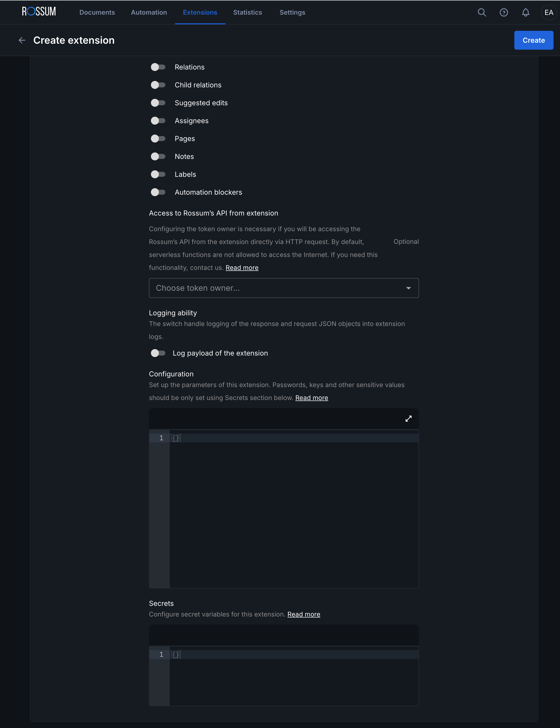Viewport: 560px width, 728px height.
Task: Click the help question mark icon
Action: pyautogui.click(x=504, y=13)
